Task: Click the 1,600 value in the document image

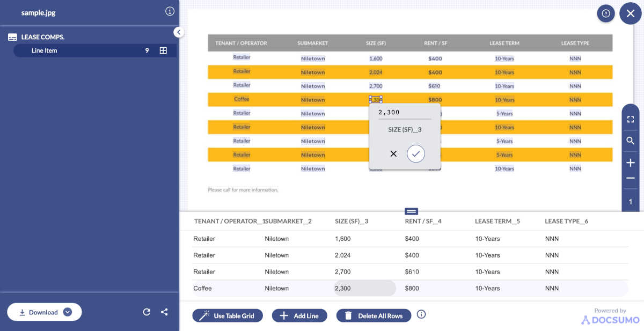Action: tap(376, 58)
